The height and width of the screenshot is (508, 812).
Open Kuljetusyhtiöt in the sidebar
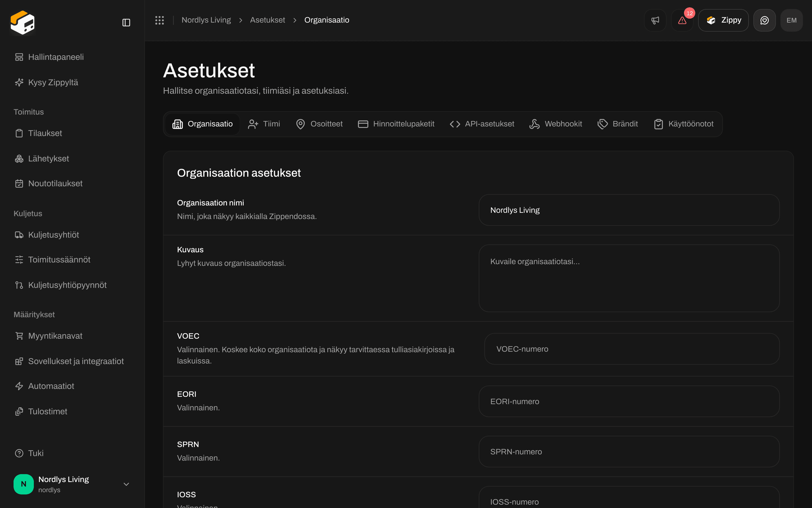[72, 235]
